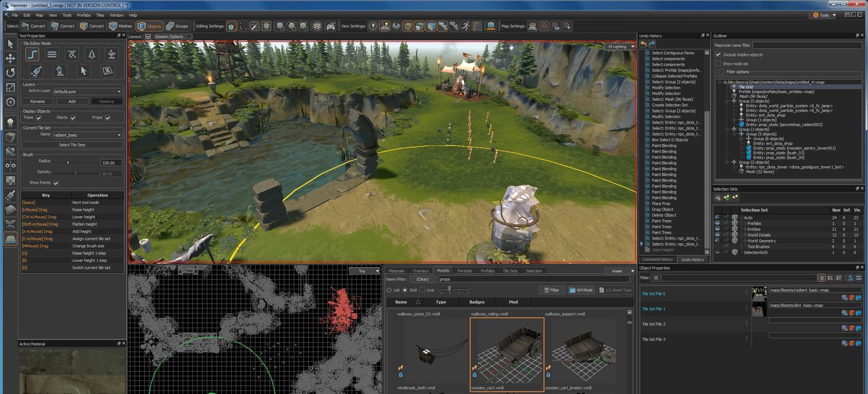Select the wooden_cart.vmdl thumbnail

coord(507,354)
